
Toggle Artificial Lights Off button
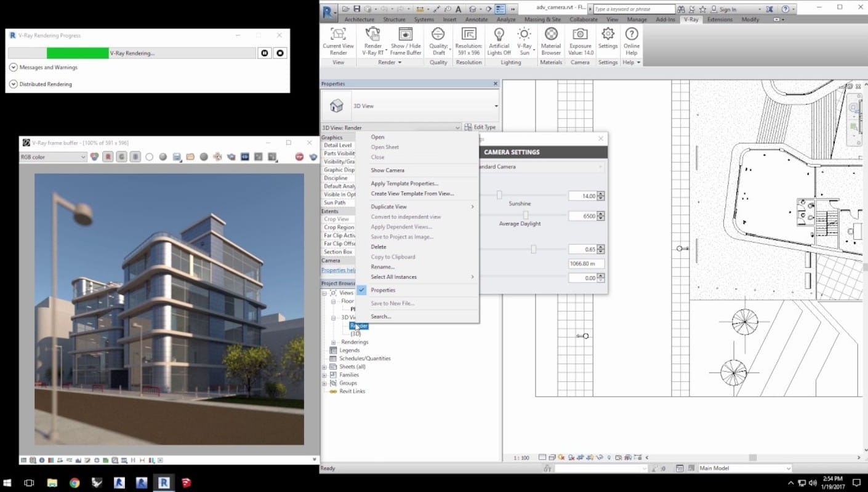[499, 34]
